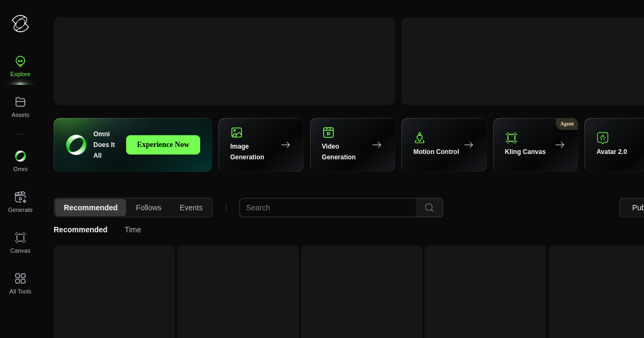The width and height of the screenshot is (644, 338).
Task: Open the Assets folder icon
Action: pos(20,102)
